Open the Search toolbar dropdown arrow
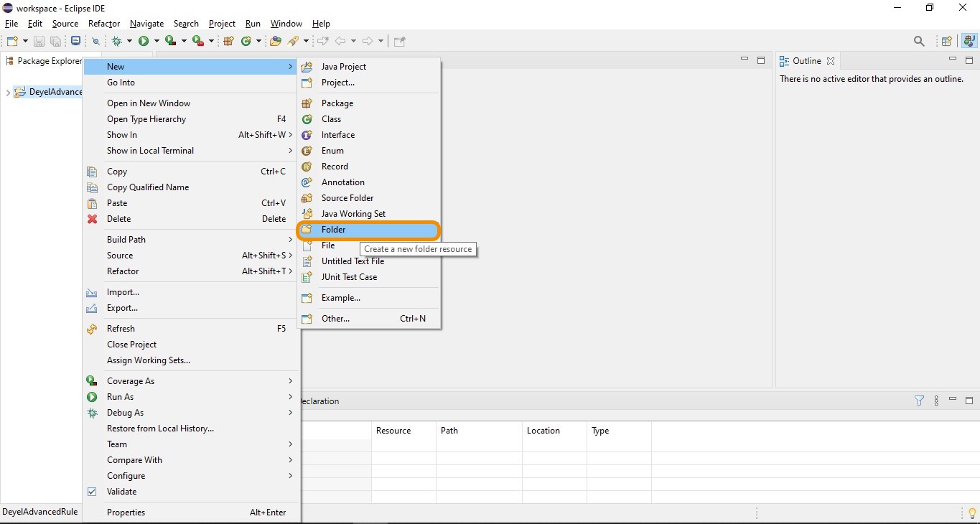The width and height of the screenshot is (980, 524). (306, 41)
